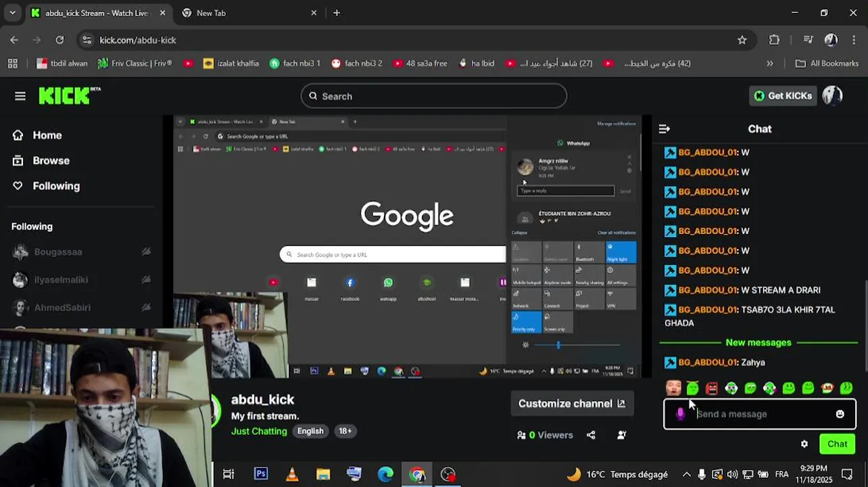Viewport: 868px width, 487px height.
Task: Switch to the New Tab tab
Action: pyautogui.click(x=250, y=13)
